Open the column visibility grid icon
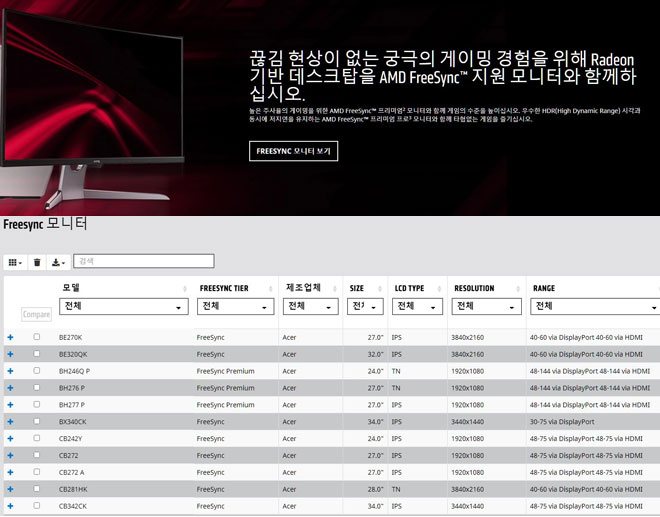 (15, 262)
